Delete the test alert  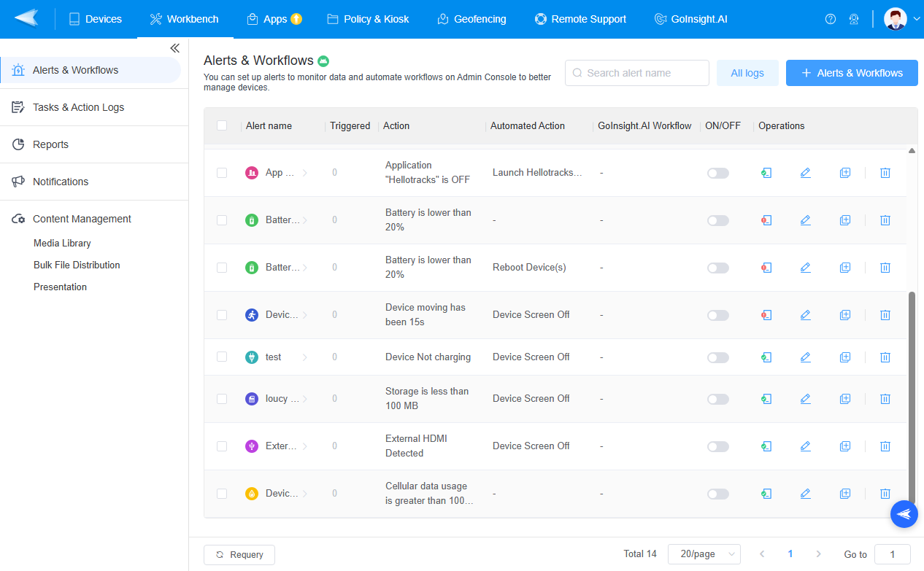885,357
